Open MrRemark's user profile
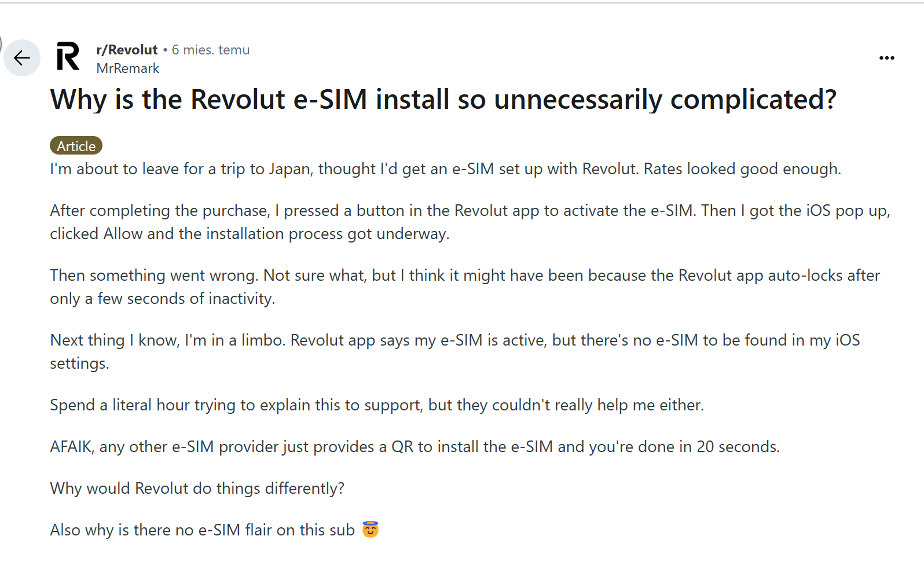Viewport: 924px width, 569px height. pyautogui.click(x=127, y=68)
